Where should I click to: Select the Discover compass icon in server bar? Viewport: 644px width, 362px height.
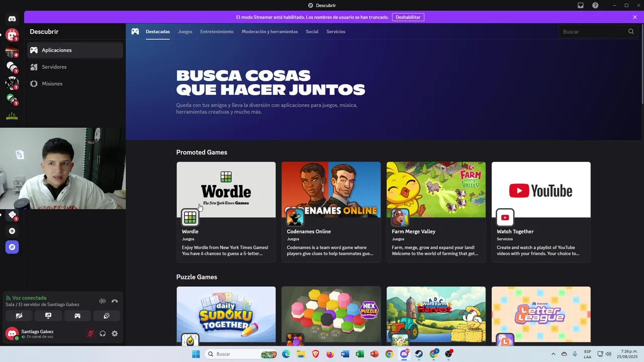pyautogui.click(x=12, y=247)
